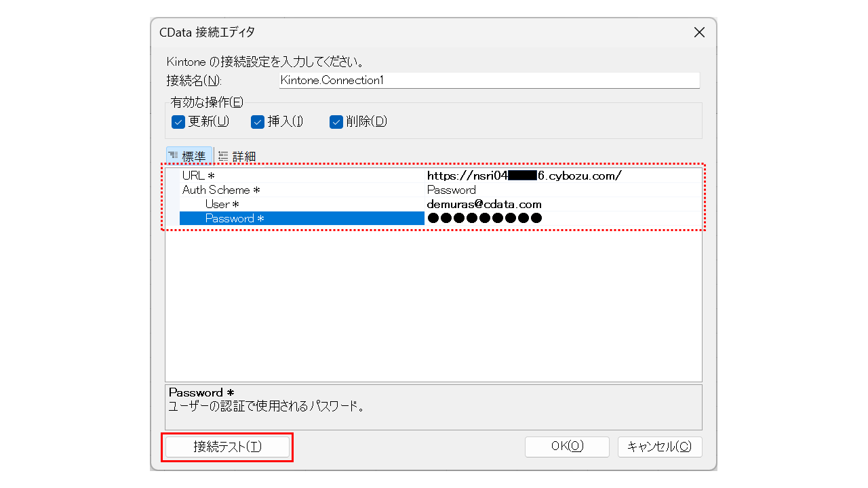Click the 接続テスト(T) button
The width and height of the screenshot is (868, 488).
(x=228, y=447)
